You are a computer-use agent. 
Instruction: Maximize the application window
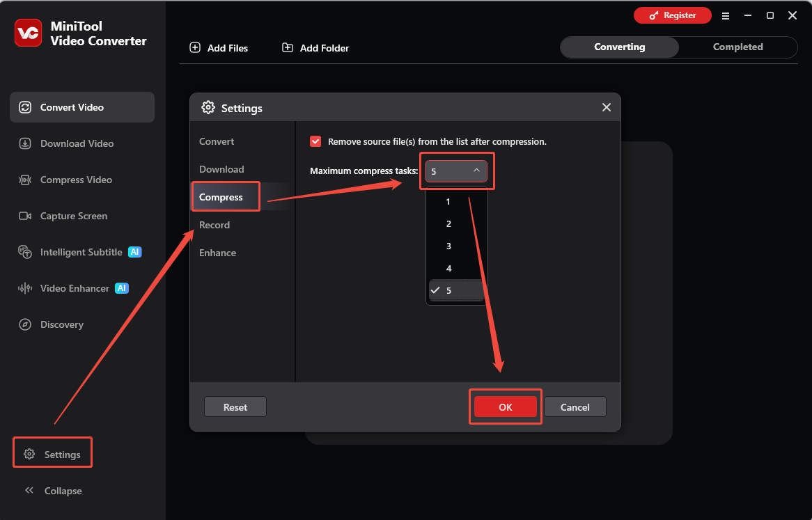(x=770, y=15)
